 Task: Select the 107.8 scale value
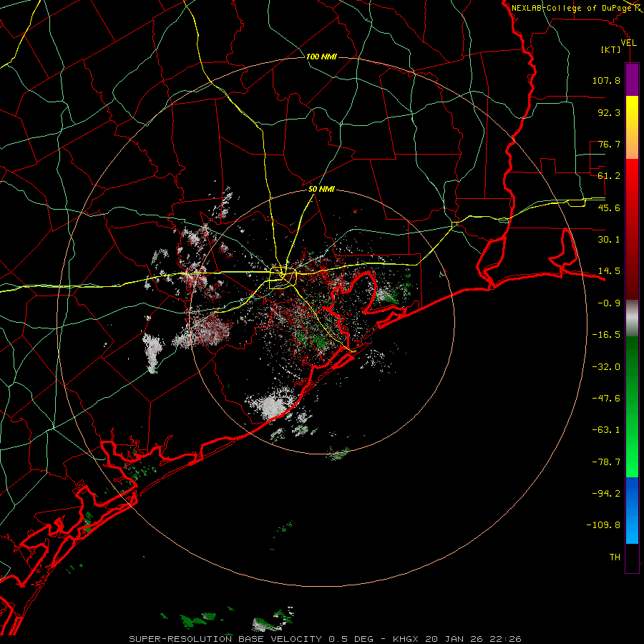606,80
